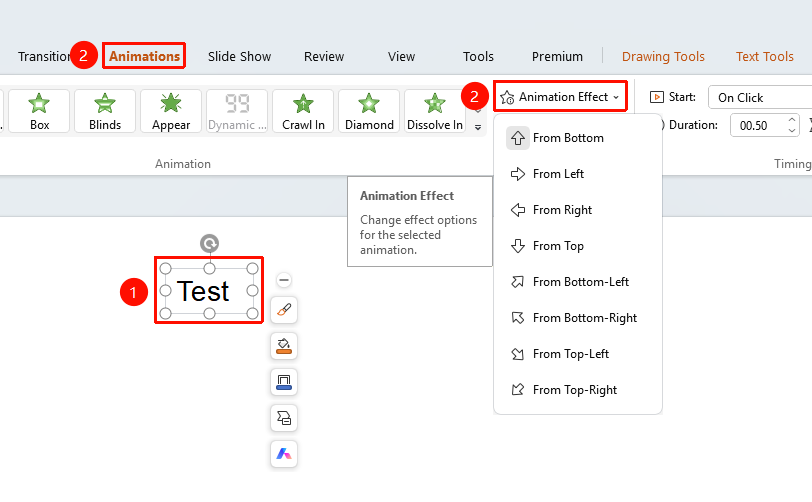Click the rotate handle above Test
This screenshot has height=502, width=812.
point(209,243)
